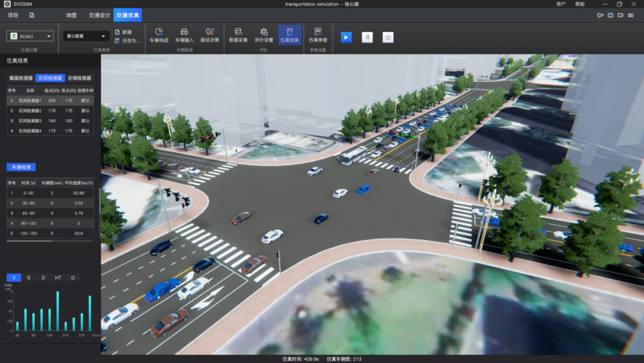Click the 0-30 time interval cell
This screenshot has height=363, width=644.
pyautogui.click(x=29, y=193)
